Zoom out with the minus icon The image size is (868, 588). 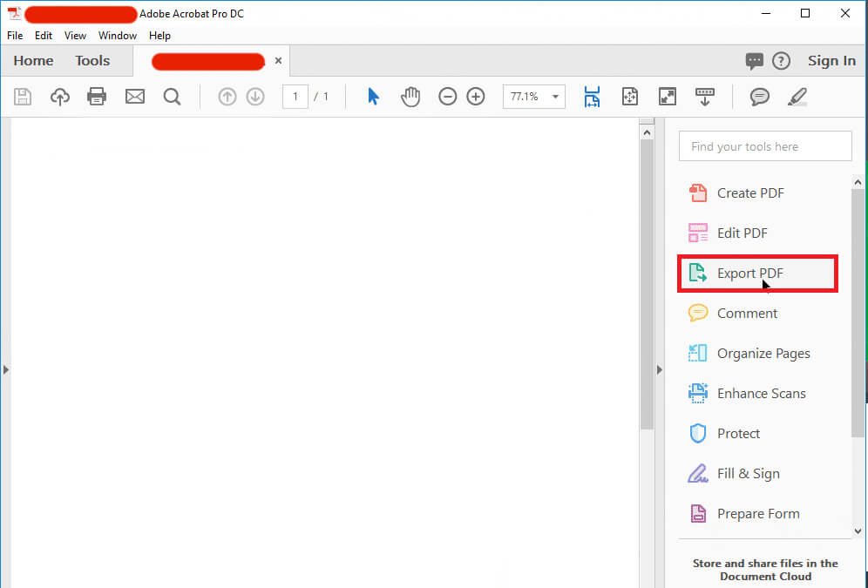point(447,97)
